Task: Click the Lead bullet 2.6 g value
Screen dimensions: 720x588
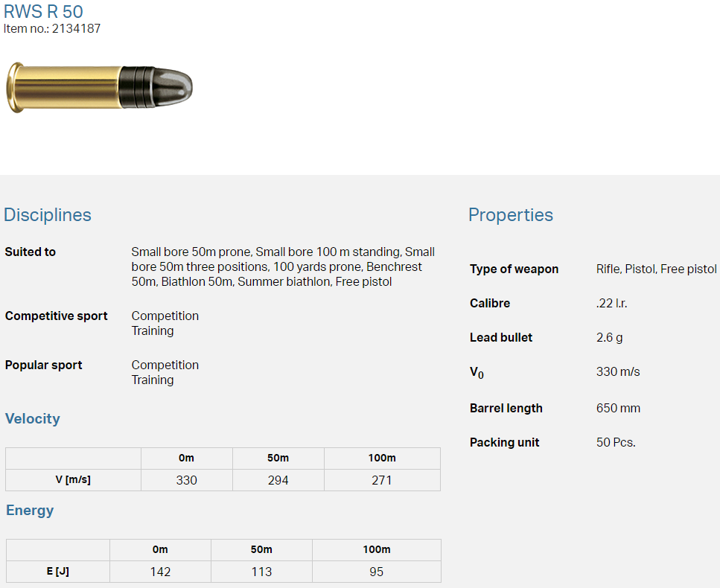Action: (610, 338)
